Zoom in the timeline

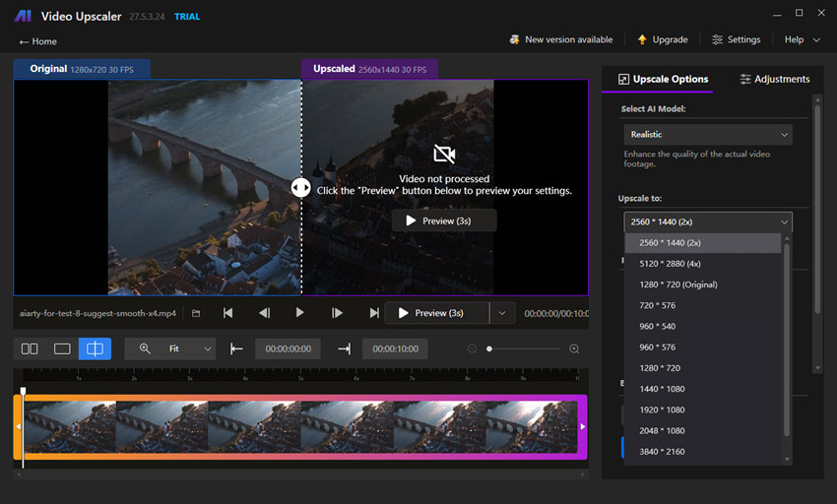point(574,348)
